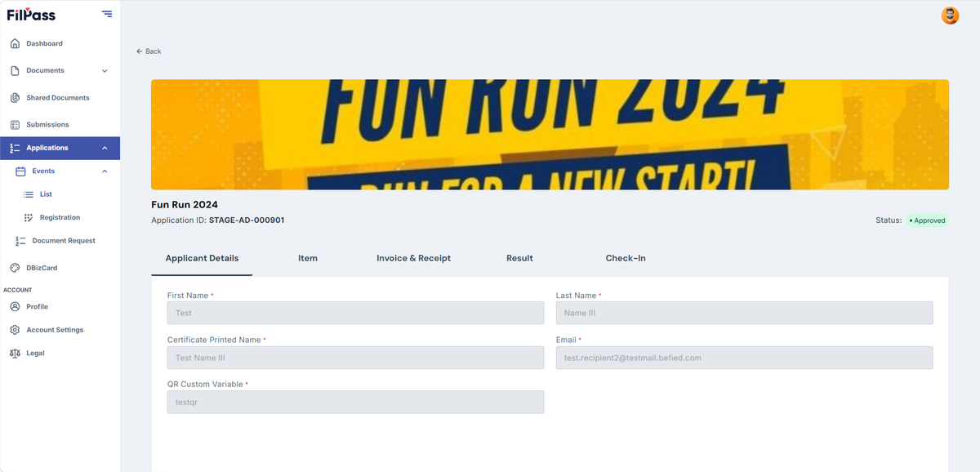Click the Submissions list icon

point(15,125)
